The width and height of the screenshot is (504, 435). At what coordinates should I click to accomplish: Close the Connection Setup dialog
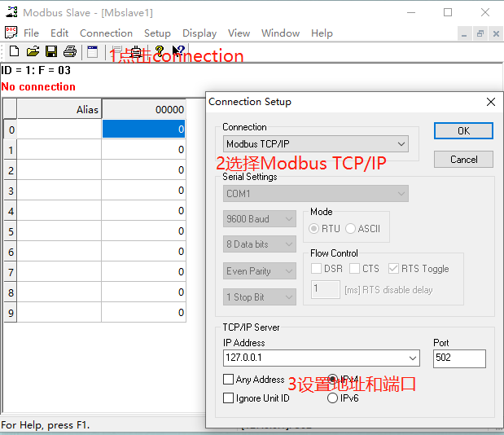coord(491,102)
